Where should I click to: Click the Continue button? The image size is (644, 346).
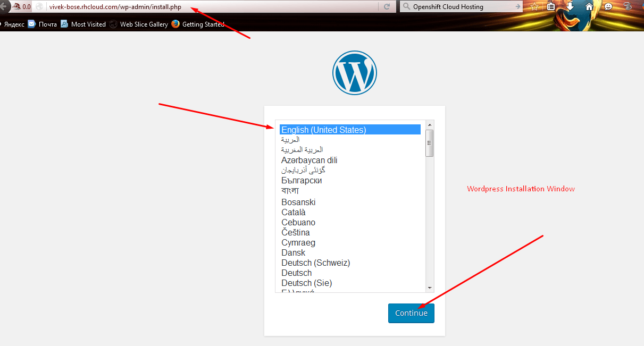point(411,313)
